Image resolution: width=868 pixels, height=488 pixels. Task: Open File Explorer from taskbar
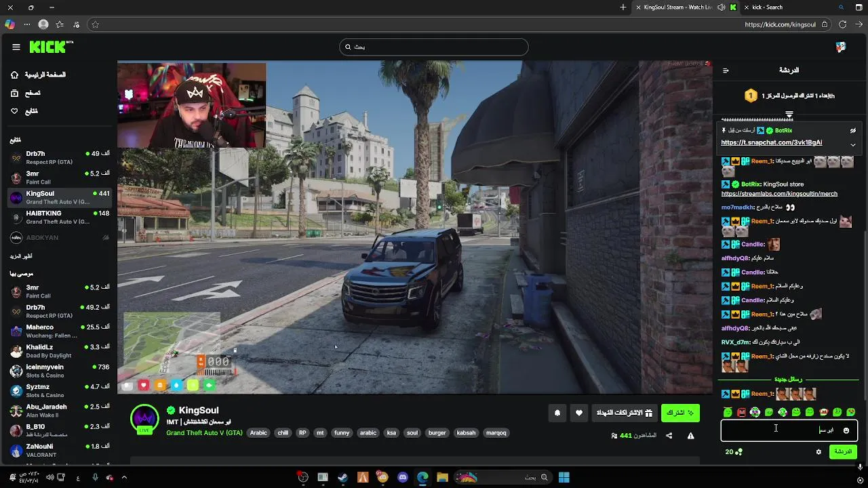(x=442, y=477)
